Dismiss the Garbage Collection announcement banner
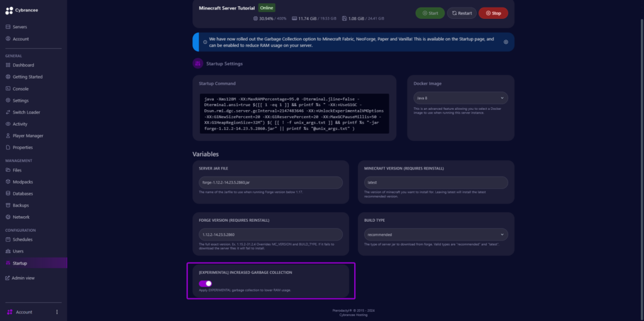 click(x=506, y=42)
